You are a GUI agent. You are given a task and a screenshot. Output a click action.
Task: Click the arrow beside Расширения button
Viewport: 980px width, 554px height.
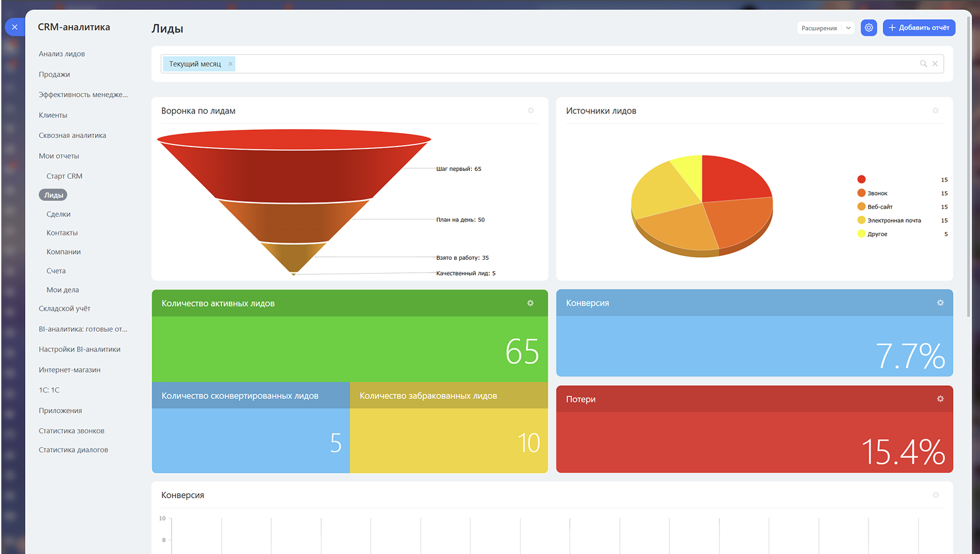point(848,28)
